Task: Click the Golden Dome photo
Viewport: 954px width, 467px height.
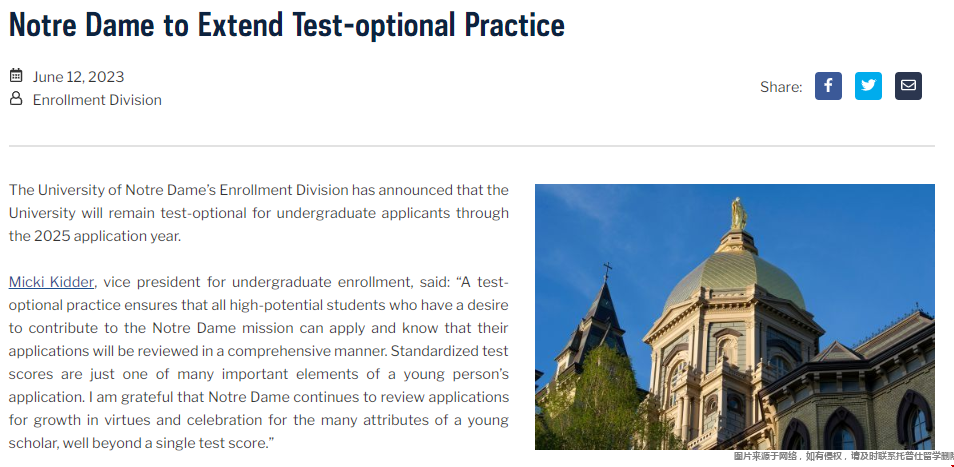Action: coord(734,317)
